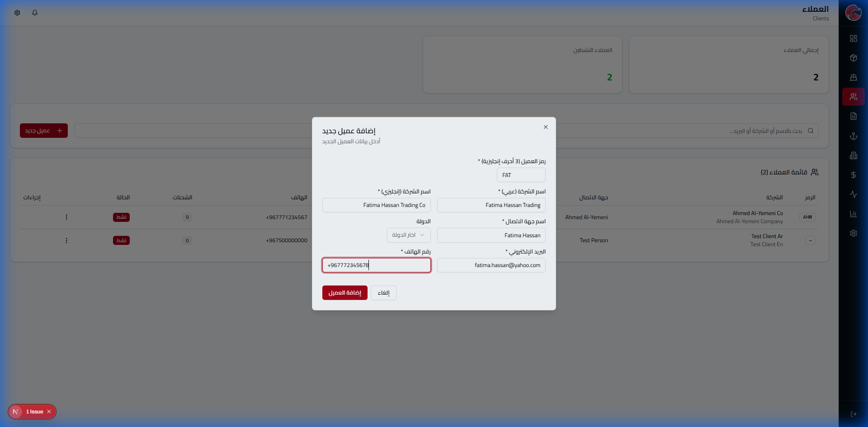Close the add new client dialog
Screen dimensions: 868x427
pyautogui.click(x=546, y=127)
